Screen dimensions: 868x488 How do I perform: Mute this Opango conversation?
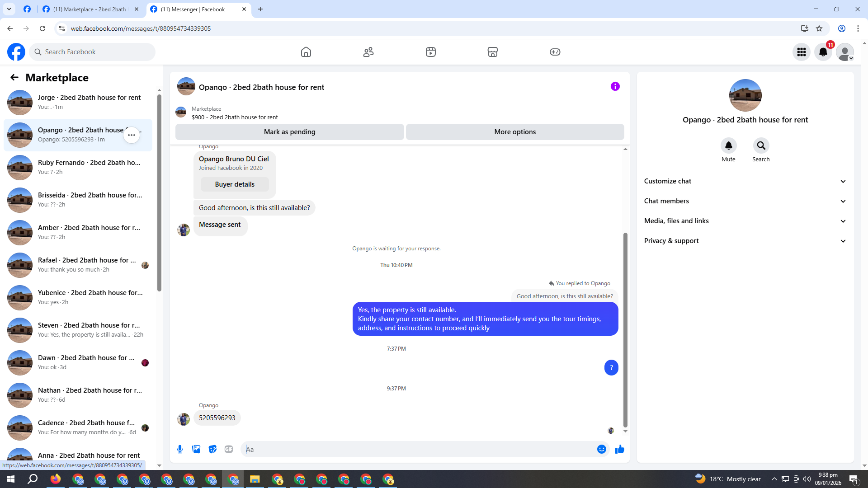pyautogui.click(x=728, y=146)
